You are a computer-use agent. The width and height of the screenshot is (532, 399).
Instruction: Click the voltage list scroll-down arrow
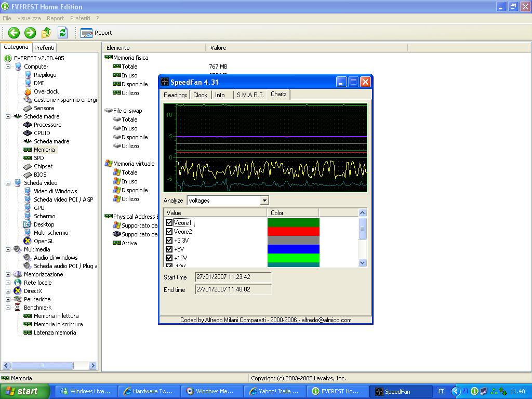(362, 262)
